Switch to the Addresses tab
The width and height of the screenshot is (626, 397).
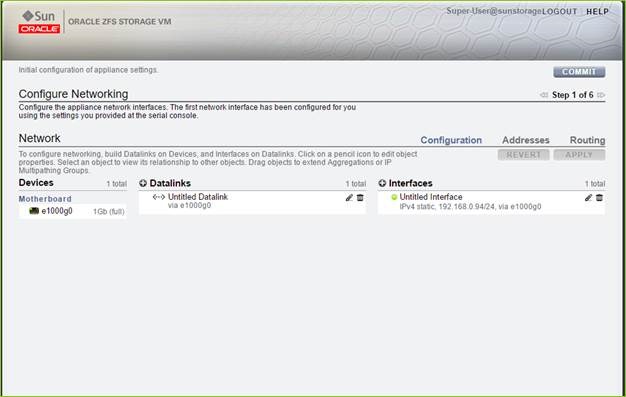tap(526, 140)
